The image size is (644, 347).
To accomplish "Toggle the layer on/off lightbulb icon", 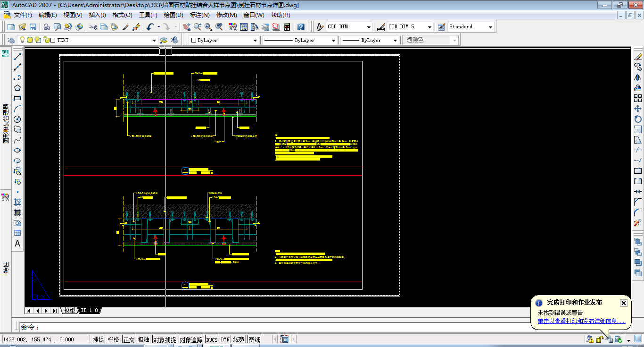I will pyautogui.click(x=22, y=40).
